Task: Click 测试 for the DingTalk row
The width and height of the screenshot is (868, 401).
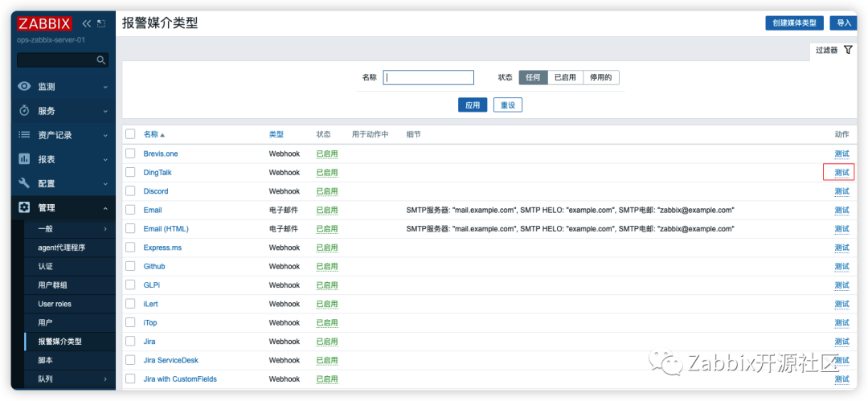Action: (x=841, y=172)
